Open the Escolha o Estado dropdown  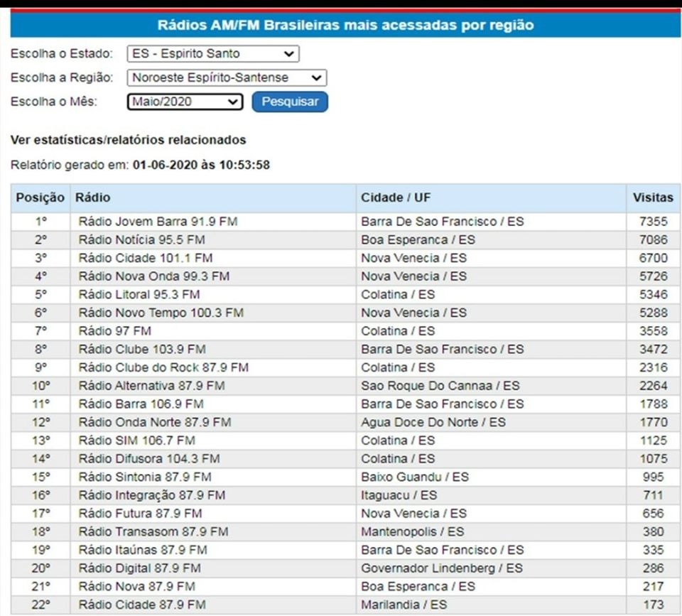coord(213,53)
